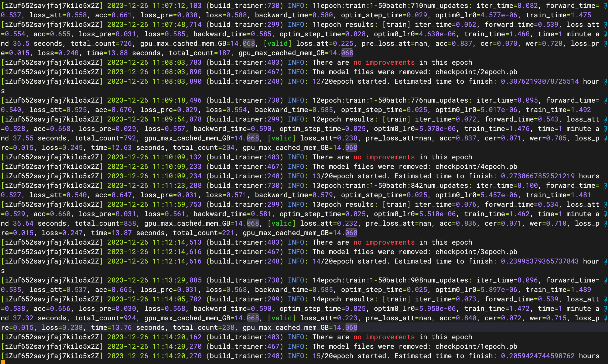Screen dimensions: 608x364
Task: Click (build_trainer:248) at 11:12:14,616
Action: [x=245, y=261]
